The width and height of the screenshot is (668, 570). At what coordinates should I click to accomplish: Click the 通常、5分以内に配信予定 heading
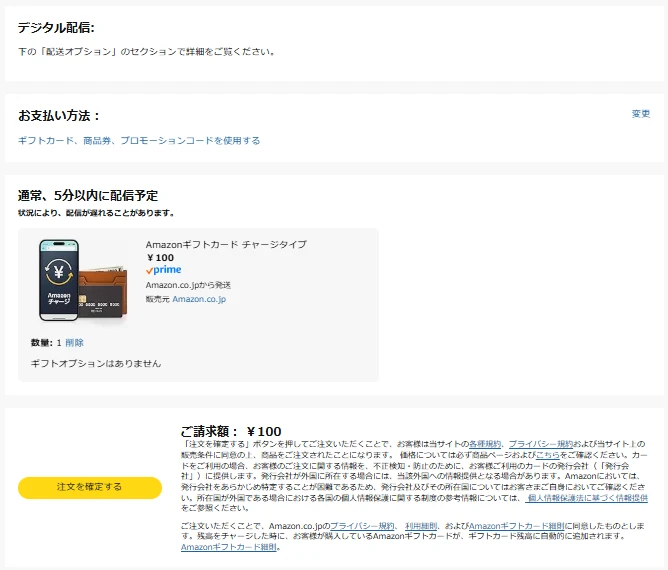coord(88,196)
